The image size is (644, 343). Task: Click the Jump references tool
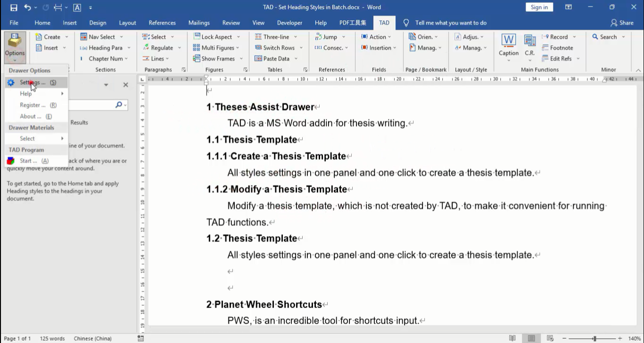tap(326, 37)
